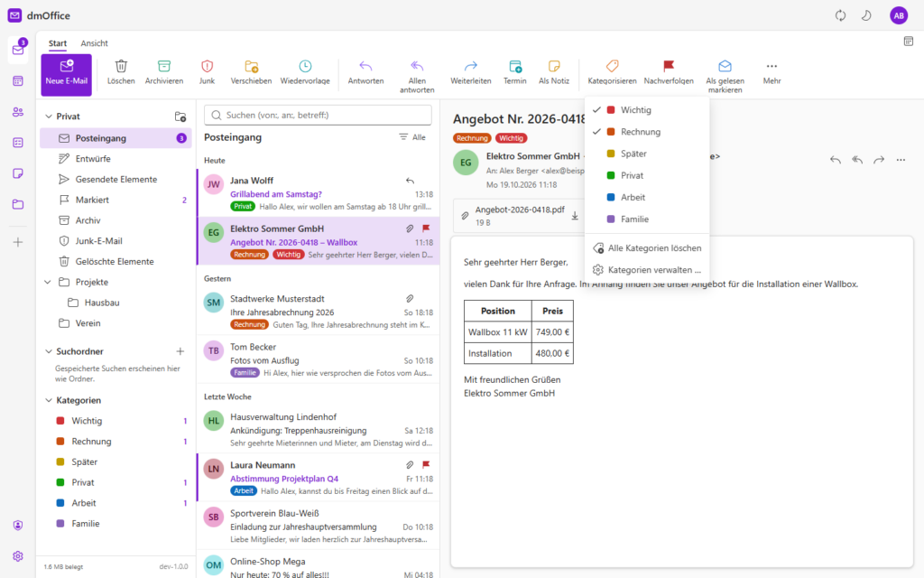Collapse the Projekte folder
924x578 pixels.
(x=49, y=282)
